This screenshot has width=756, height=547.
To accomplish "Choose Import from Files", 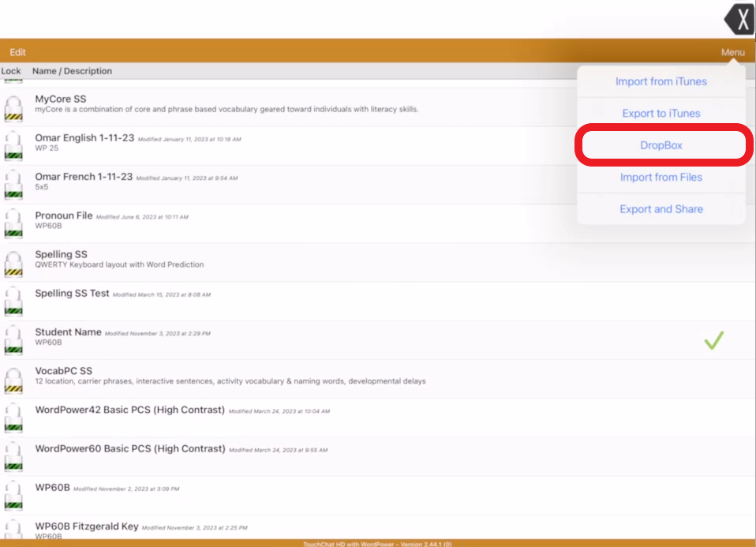I will pos(661,177).
